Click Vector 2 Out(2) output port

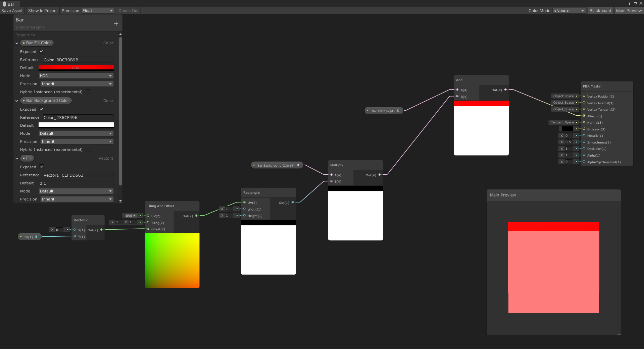coord(101,230)
